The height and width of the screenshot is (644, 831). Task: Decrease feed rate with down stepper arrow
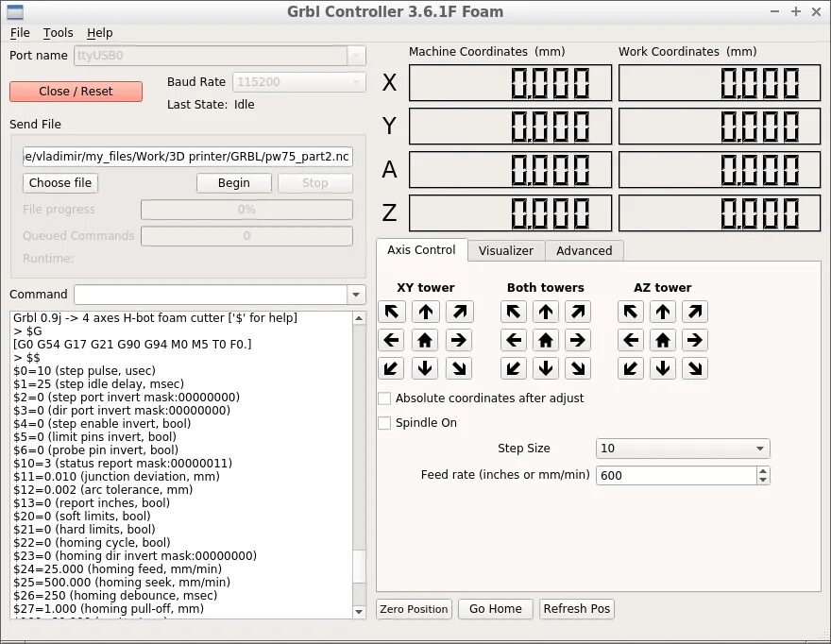pyautogui.click(x=763, y=480)
